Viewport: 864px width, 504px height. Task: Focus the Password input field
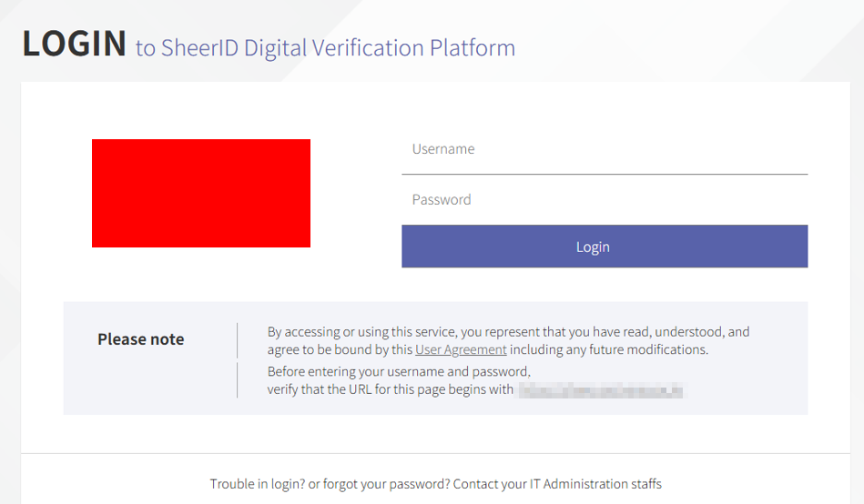[x=604, y=200]
